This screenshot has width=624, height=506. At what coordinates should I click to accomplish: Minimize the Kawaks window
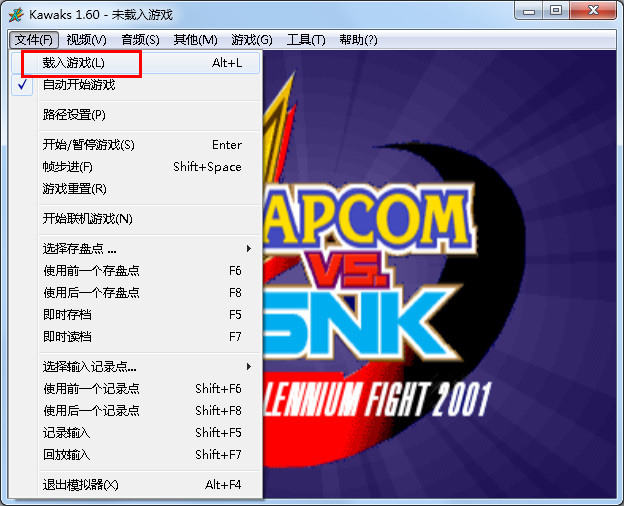coord(532,10)
